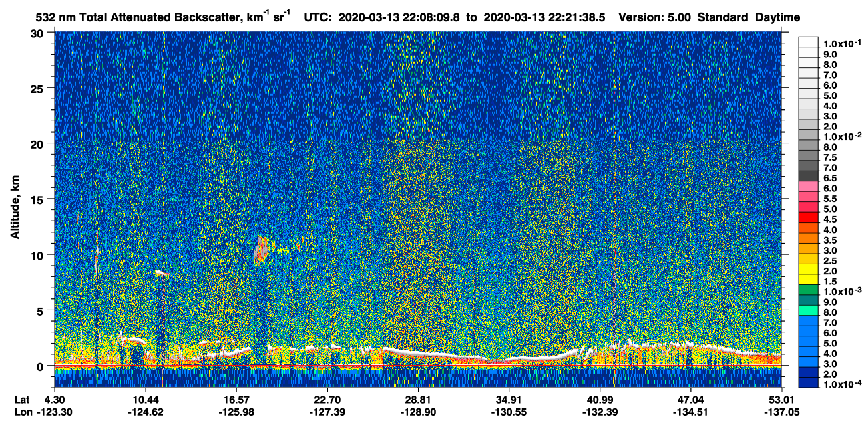Click the Daytime label in header
This screenshot has width=868, height=445.
tap(777, 18)
